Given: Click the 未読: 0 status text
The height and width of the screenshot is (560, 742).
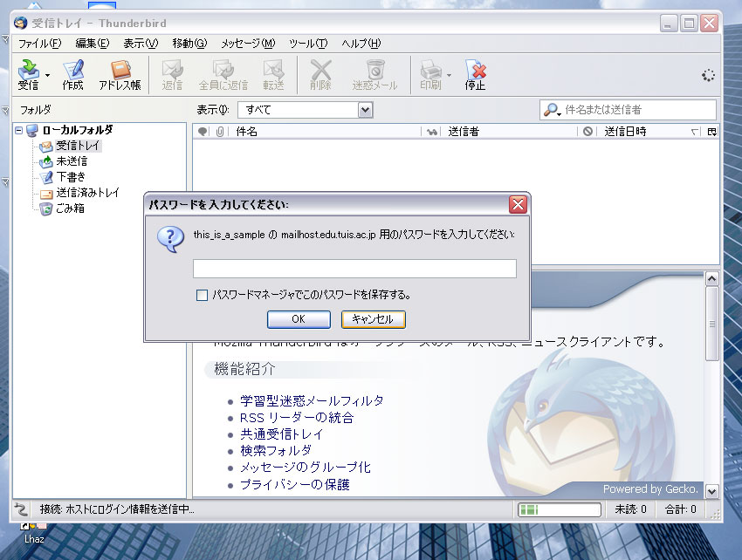Looking at the screenshot, I should (630, 509).
